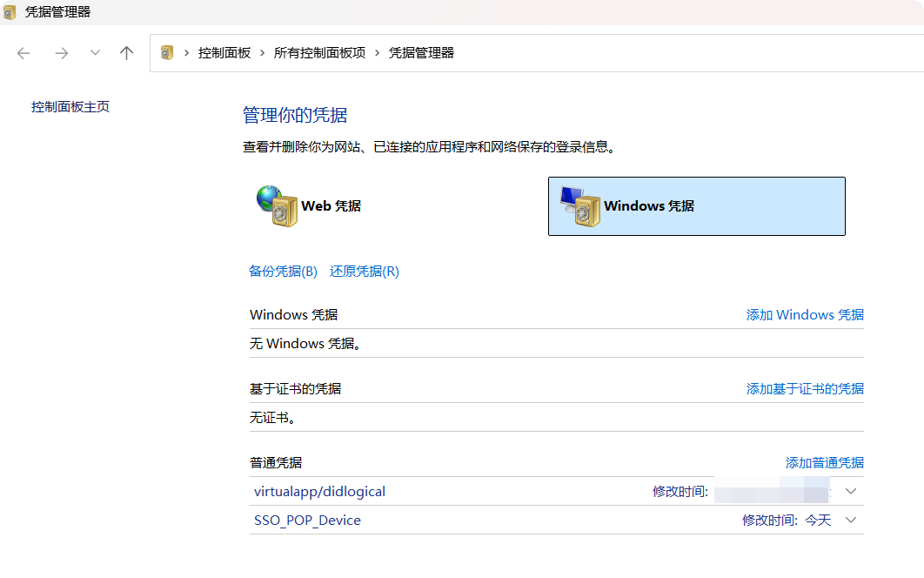
Task: Click 添加 Windows 凭据 link
Action: point(805,315)
